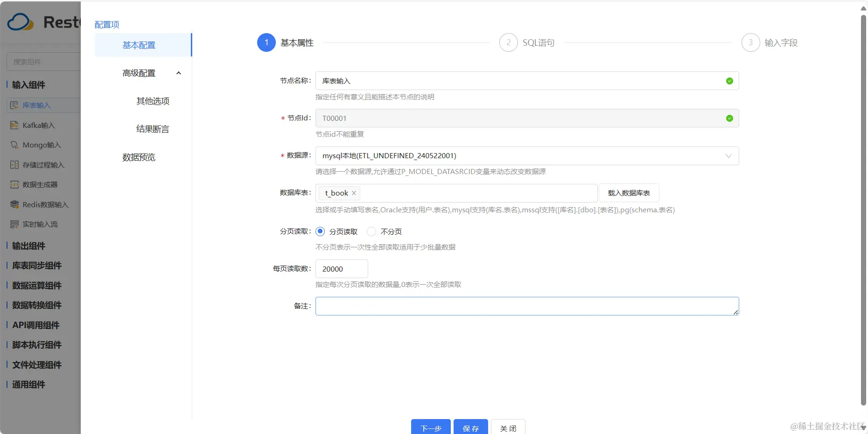Image resolution: width=868 pixels, height=434 pixels.
Task: Expand the 通用组件 category
Action: tap(28, 385)
